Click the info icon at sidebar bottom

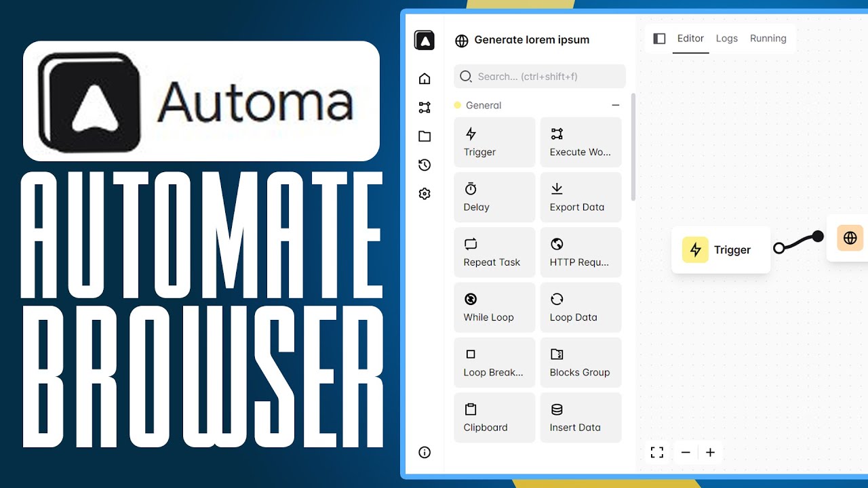point(425,453)
